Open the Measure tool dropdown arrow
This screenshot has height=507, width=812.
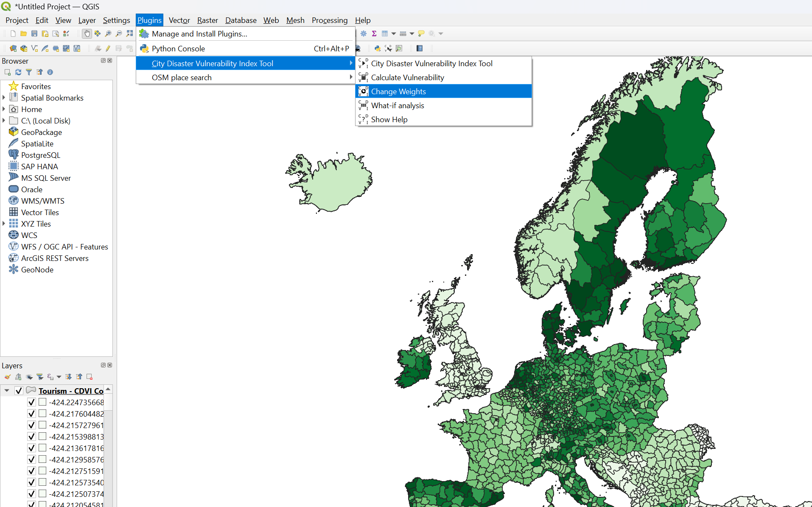coord(412,34)
